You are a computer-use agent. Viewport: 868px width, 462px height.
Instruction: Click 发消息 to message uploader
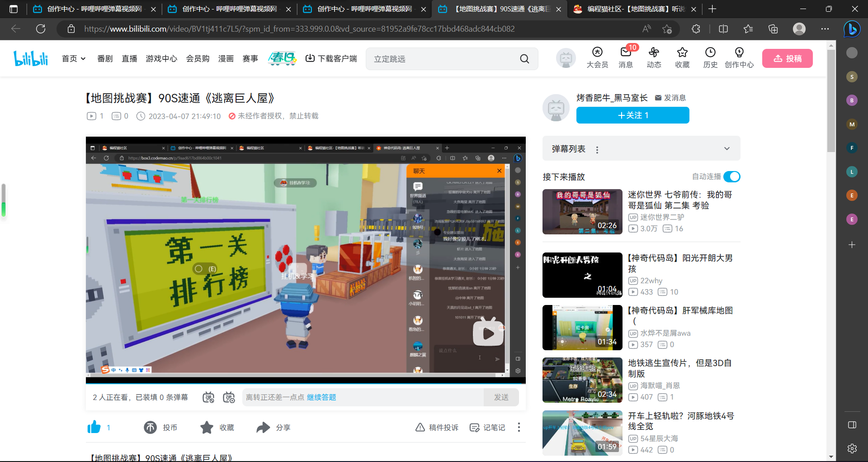(x=670, y=98)
